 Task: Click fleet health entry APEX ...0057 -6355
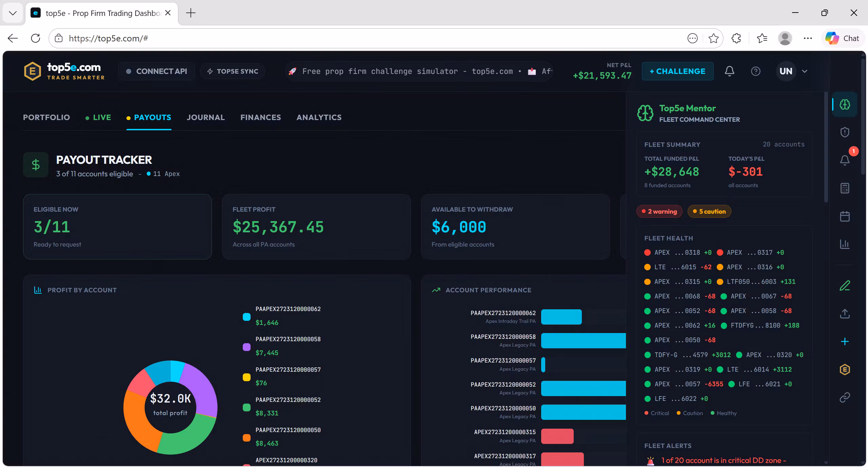pos(684,384)
